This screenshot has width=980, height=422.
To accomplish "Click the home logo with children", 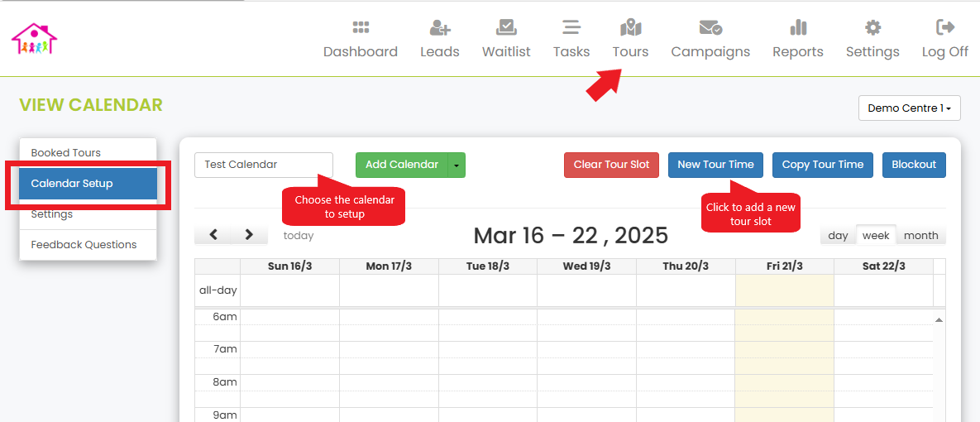I will [x=35, y=39].
